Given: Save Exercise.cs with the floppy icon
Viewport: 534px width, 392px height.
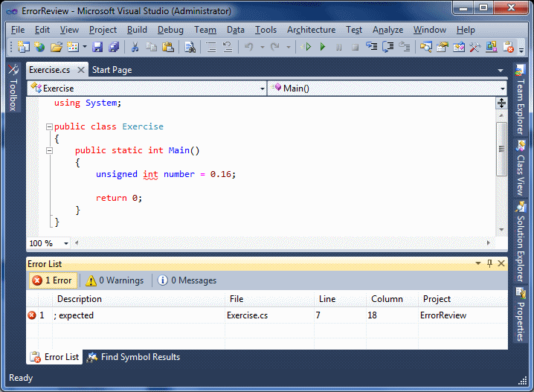Looking at the screenshot, I should coord(97,47).
